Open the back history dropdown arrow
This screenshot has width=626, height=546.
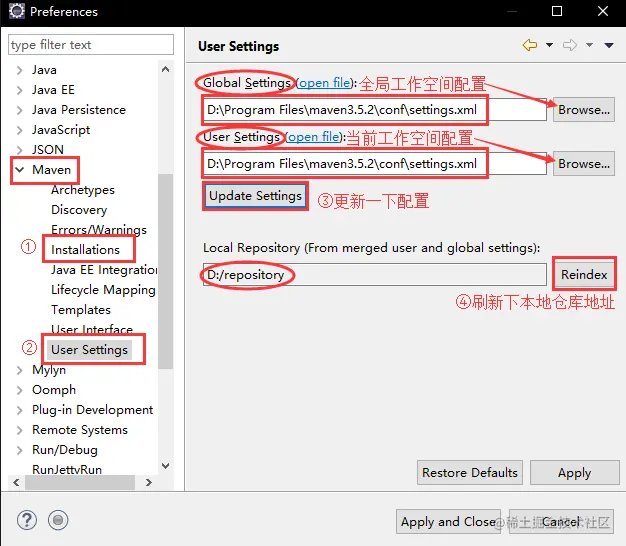click(x=549, y=45)
